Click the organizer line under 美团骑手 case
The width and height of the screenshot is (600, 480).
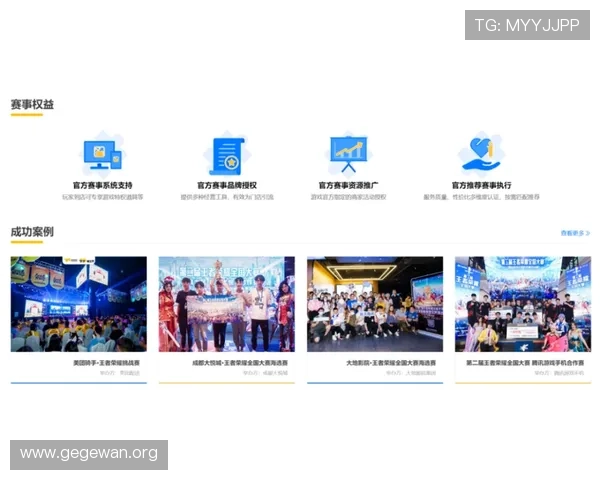pos(120,373)
